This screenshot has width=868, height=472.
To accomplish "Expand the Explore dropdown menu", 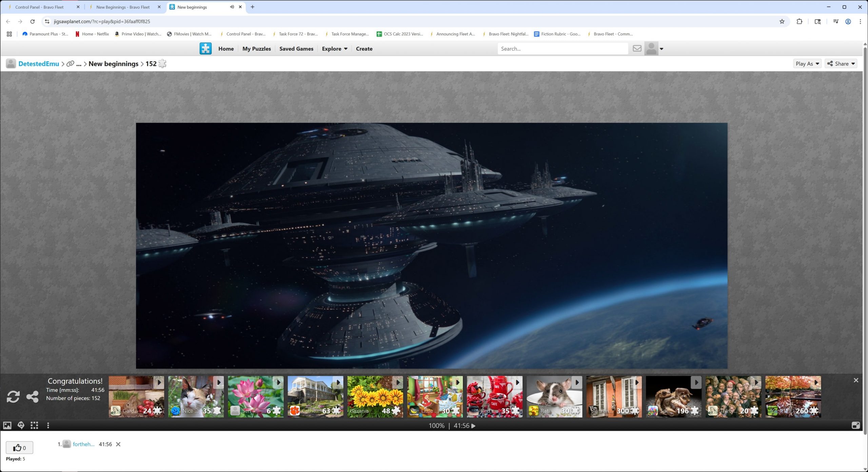I will coord(334,48).
